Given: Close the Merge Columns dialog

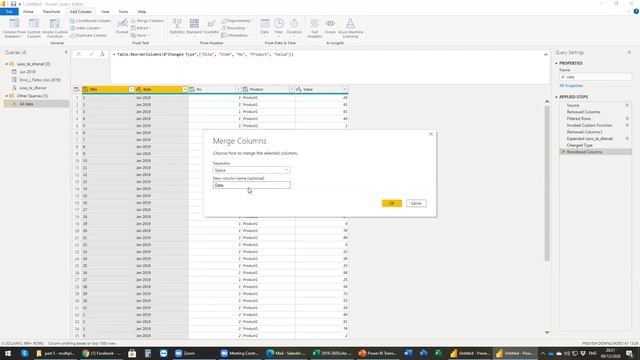Looking at the screenshot, I should pyautogui.click(x=431, y=134).
